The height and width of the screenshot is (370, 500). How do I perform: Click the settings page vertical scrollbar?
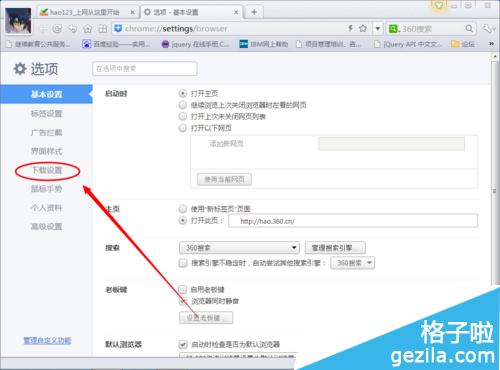tap(495, 173)
